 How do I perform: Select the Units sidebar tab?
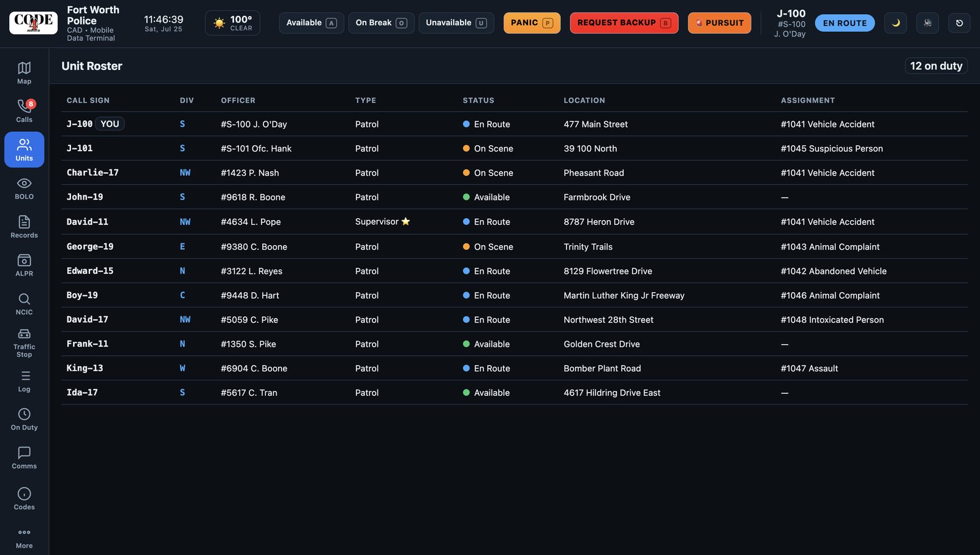click(24, 149)
